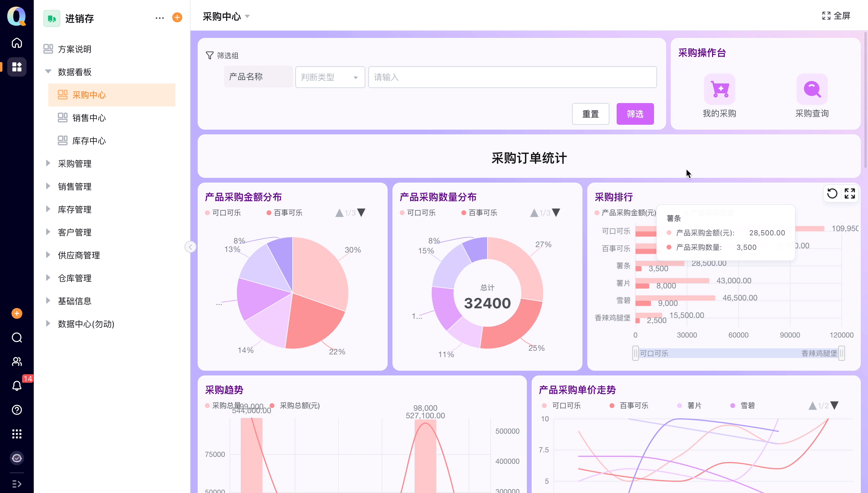The image size is (868, 493).
Task: Enter fullscreen with 全屏
Action: coord(836,16)
